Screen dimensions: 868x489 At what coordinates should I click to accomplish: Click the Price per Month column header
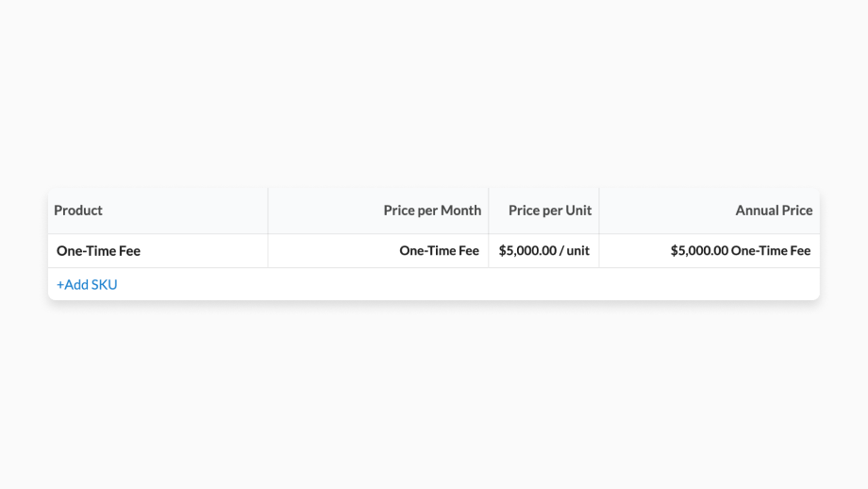(432, 211)
